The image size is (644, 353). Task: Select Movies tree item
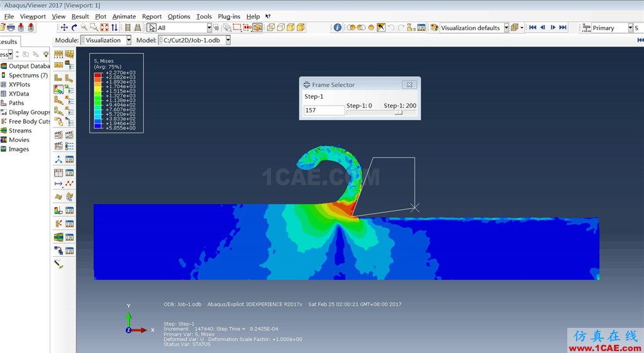[15, 140]
